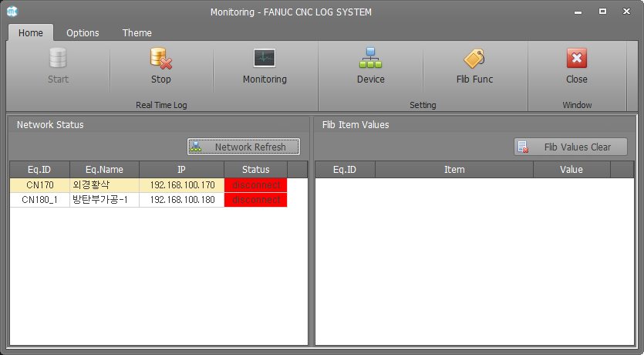This screenshot has width=644, height=355.
Task: Click disconnect status for CN170
Action: tap(256, 185)
